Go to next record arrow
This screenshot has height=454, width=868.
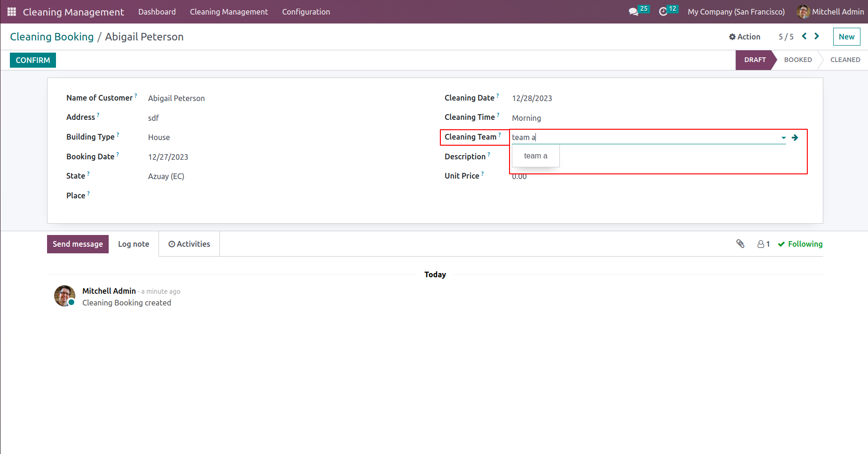(817, 36)
